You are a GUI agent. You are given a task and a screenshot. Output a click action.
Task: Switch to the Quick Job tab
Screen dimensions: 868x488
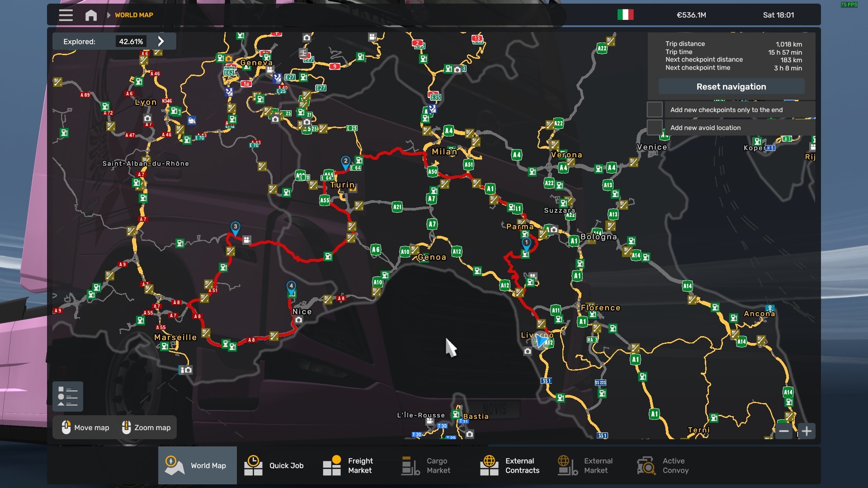click(274, 465)
